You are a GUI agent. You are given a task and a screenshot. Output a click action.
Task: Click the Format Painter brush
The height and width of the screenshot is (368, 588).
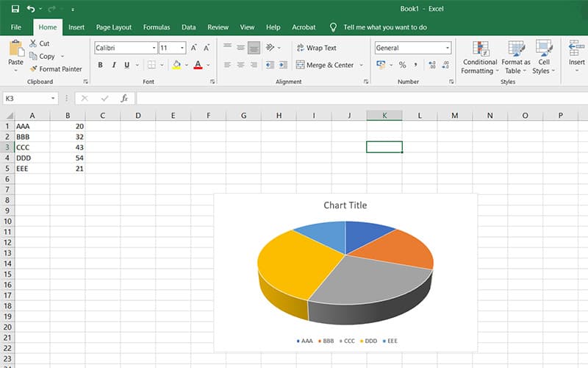[33, 69]
